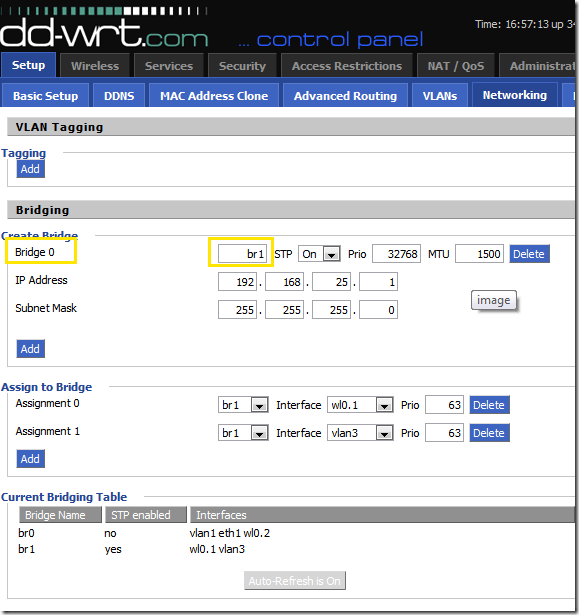Click Add under Create Bridge section
The height and width of the screenshot is (615, 579).
30,349
